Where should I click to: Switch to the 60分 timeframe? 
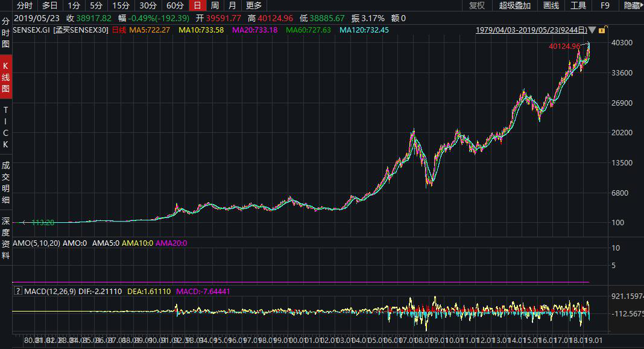175,5
